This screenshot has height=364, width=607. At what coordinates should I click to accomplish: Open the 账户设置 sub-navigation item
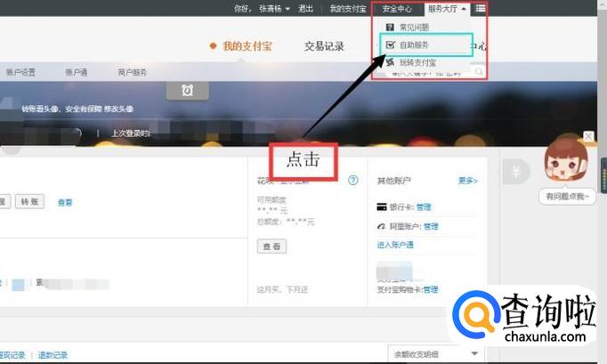(x=20, y=72)
